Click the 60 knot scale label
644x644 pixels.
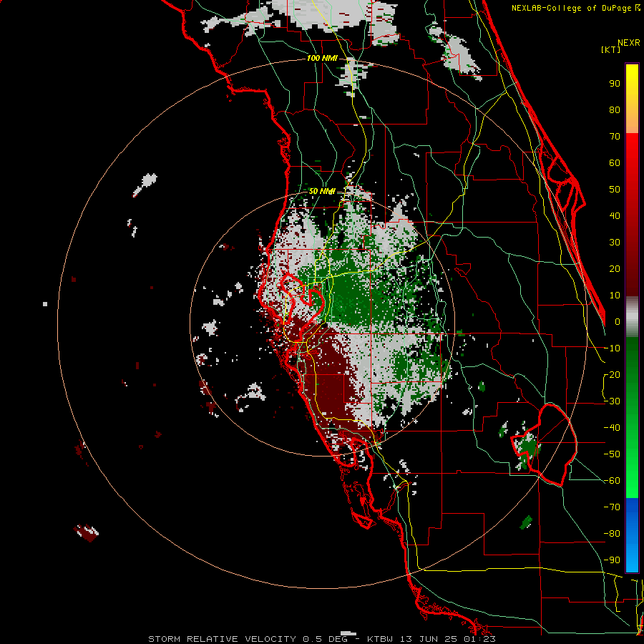[615, 162]
